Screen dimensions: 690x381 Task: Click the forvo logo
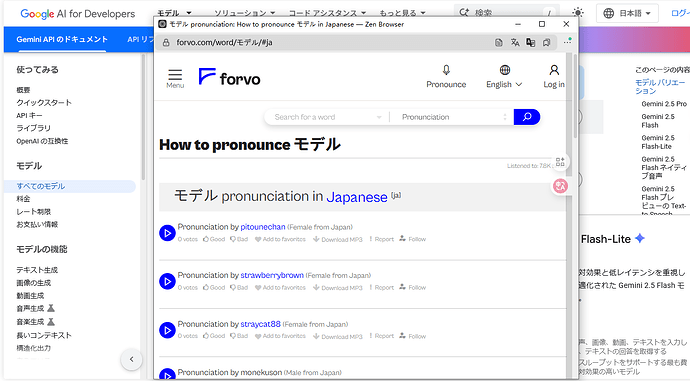[229, 77]
